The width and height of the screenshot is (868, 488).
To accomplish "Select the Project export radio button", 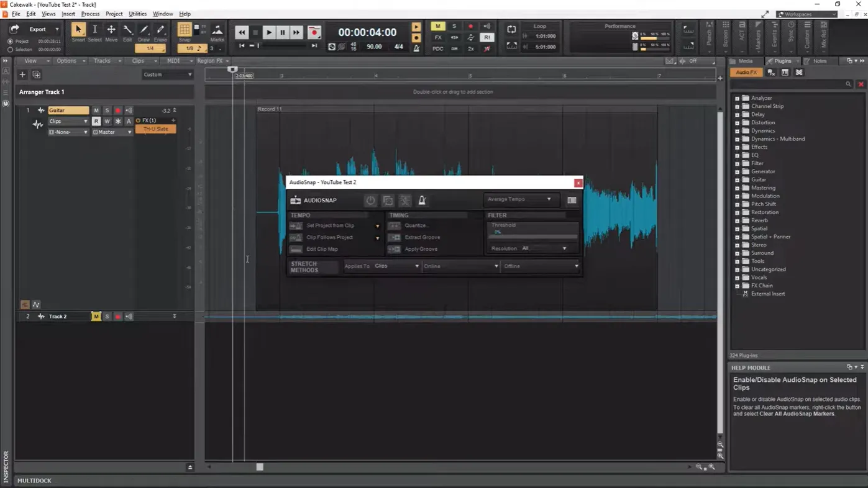I will (10, 42).
